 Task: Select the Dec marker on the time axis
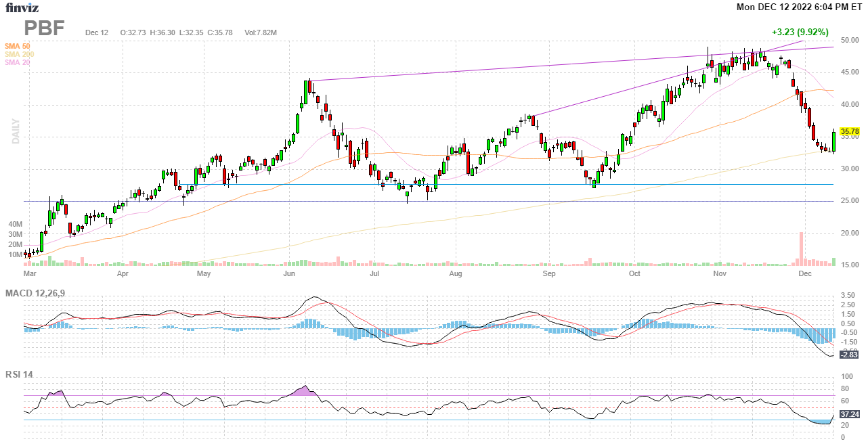[x=804, y=274]
